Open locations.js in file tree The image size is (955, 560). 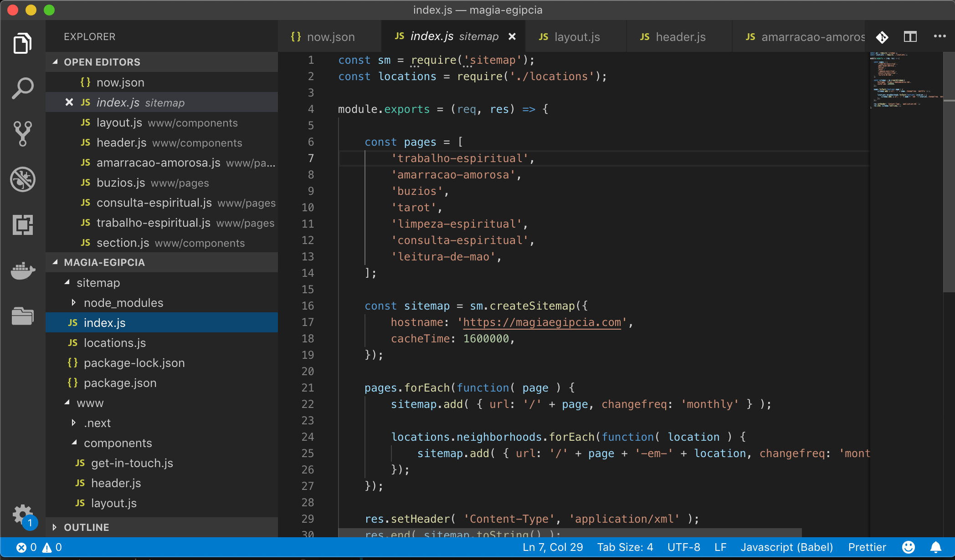pos(162,343)
